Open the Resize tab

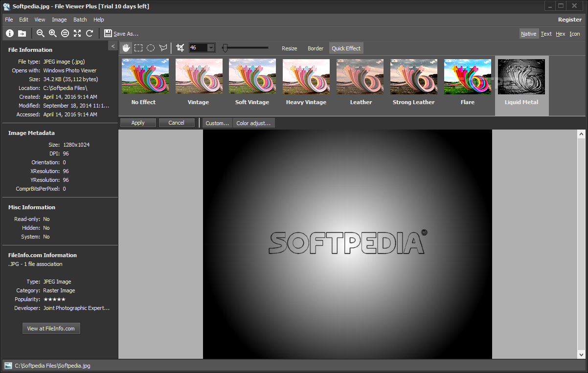click(x=290, y=48)
